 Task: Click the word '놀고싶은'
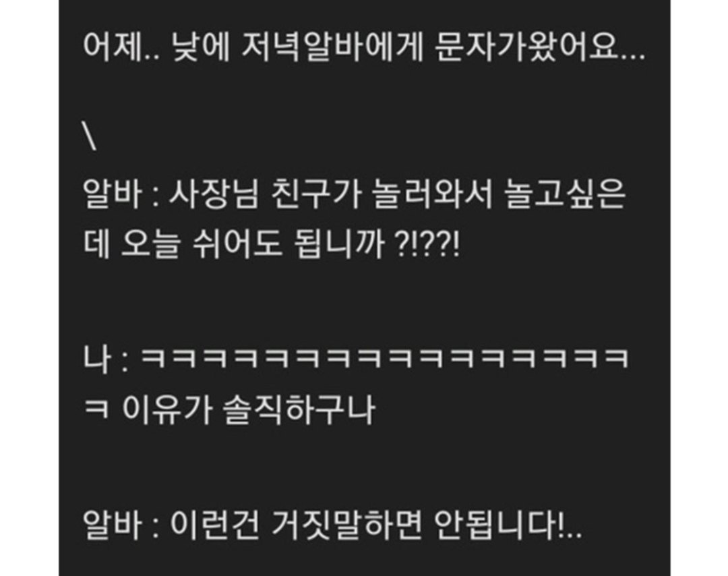(x=565, y=194)
